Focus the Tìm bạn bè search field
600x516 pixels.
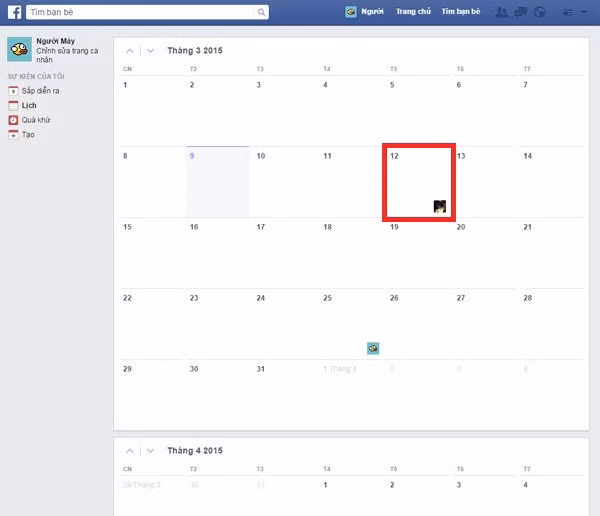[x=147, y=12]
